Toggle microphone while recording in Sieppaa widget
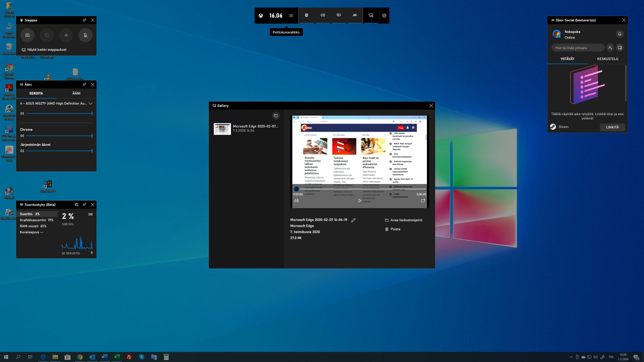 click(x=86, y=35)
